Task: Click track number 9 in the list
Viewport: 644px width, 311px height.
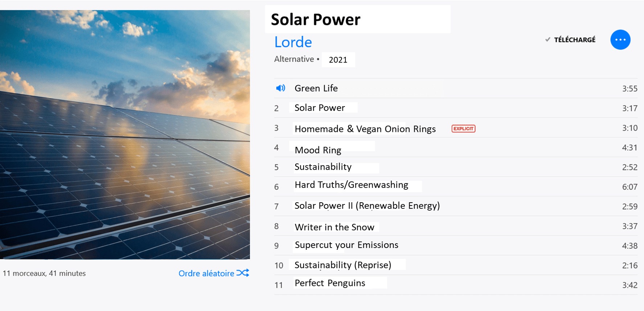Action: pyautogui.click(x=276, y=246)
